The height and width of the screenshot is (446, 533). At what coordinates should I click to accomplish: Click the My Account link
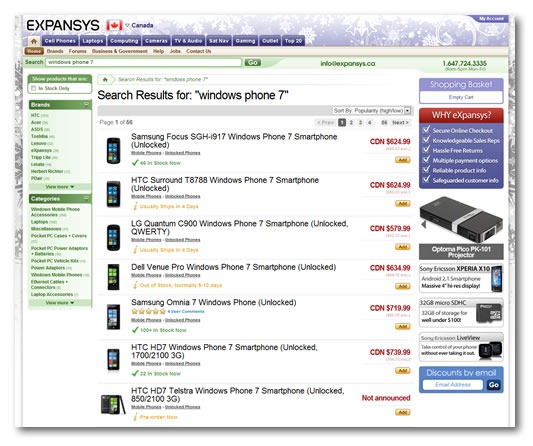491,19
